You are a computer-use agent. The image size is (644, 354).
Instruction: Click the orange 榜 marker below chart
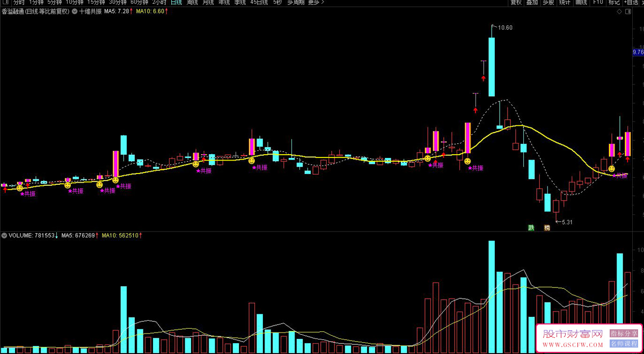pyautogui.click(x=547, y=228)
